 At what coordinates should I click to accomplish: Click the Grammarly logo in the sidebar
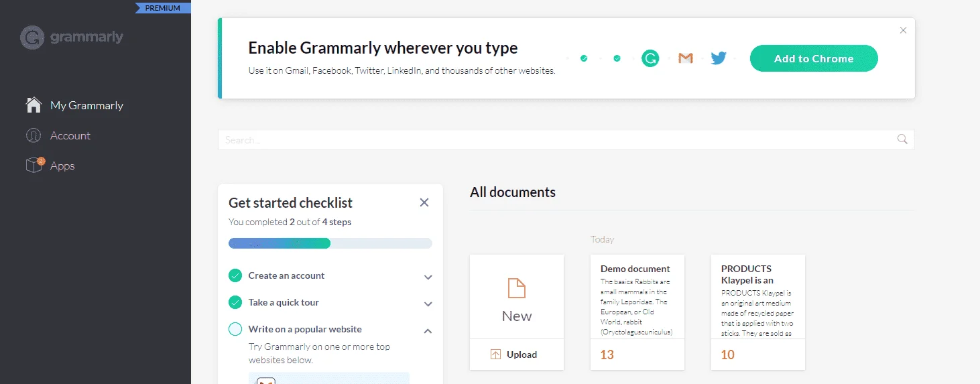pos(72,38)
